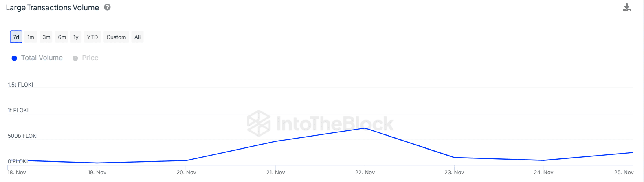Select the 6m range button
The image size is (644, 182).
click(x=62, y=37)
